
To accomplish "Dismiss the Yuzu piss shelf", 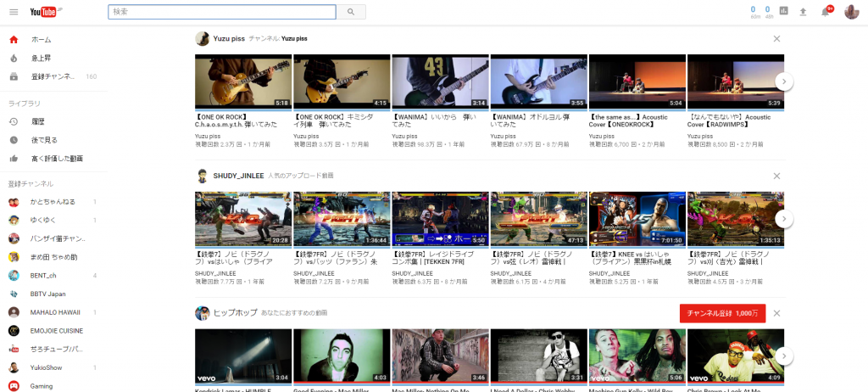I will tap(776, 39).
